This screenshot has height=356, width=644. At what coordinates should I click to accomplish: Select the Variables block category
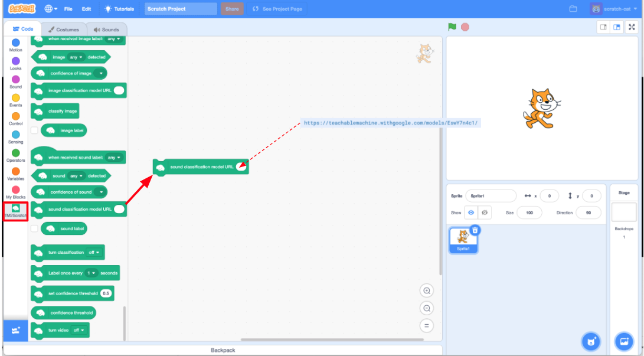coord(15,174)
